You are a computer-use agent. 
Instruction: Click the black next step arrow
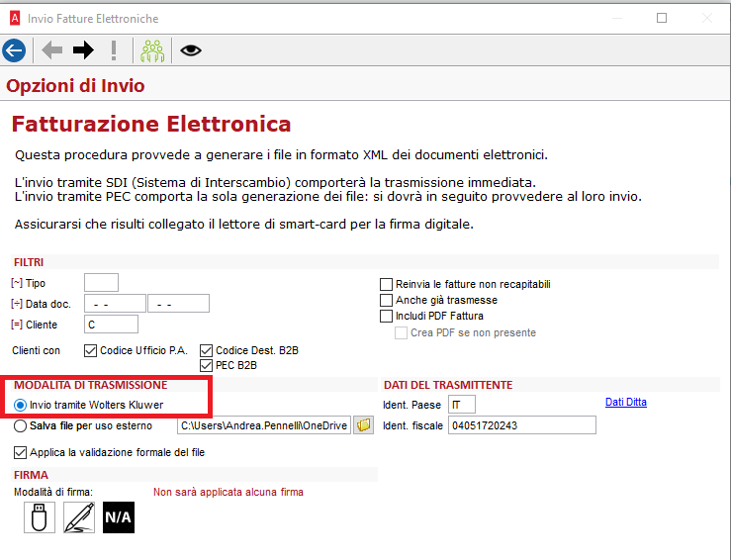point(83,49)
